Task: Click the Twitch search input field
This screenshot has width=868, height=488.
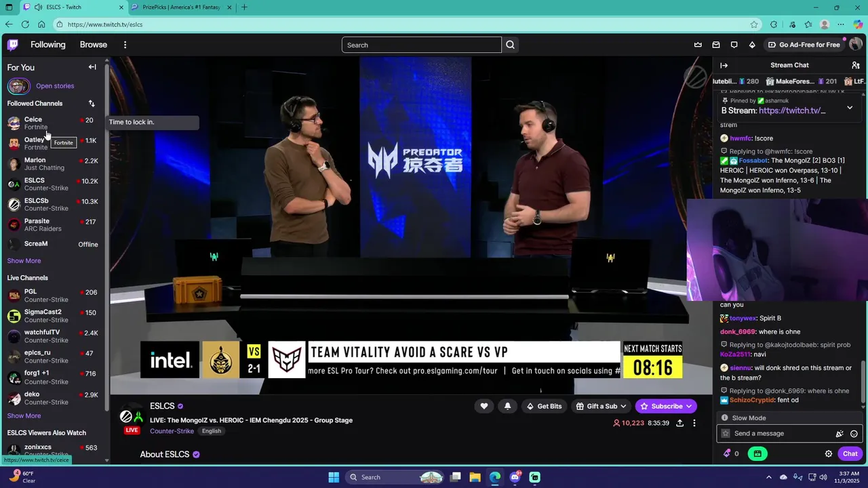Action: point(421,45)
